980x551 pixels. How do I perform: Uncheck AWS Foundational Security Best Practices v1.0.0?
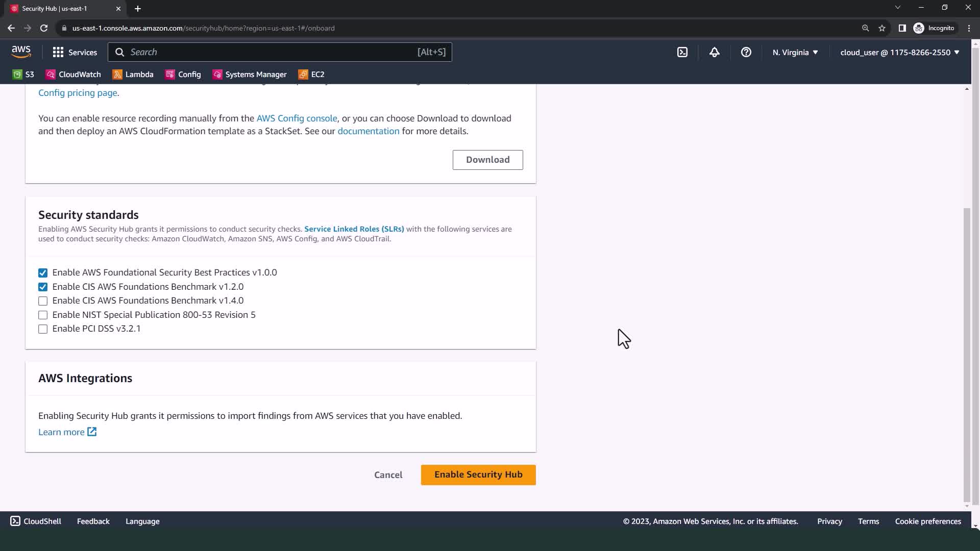[43, 273]
